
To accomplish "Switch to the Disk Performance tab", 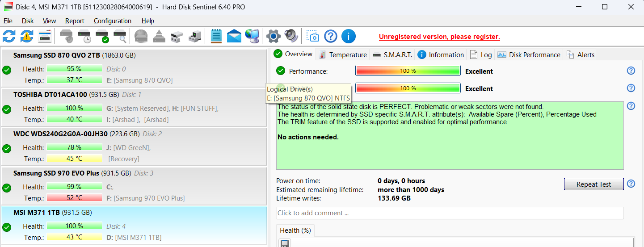I will (x=529, y=55).
